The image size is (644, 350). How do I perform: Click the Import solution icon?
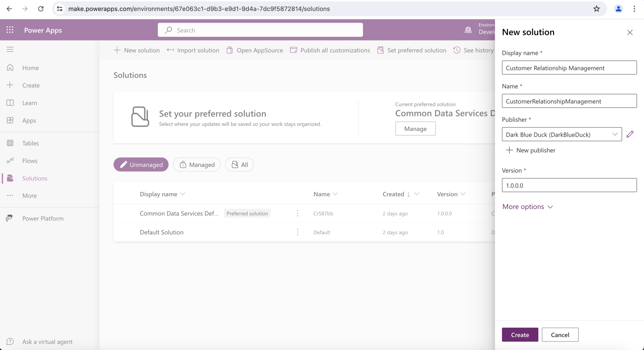[x=171, y=50]
